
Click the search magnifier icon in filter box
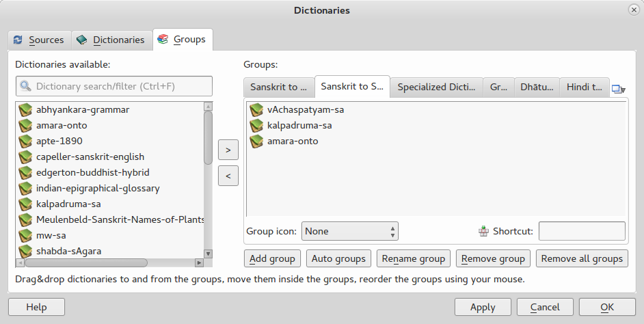tap(26, 86)
